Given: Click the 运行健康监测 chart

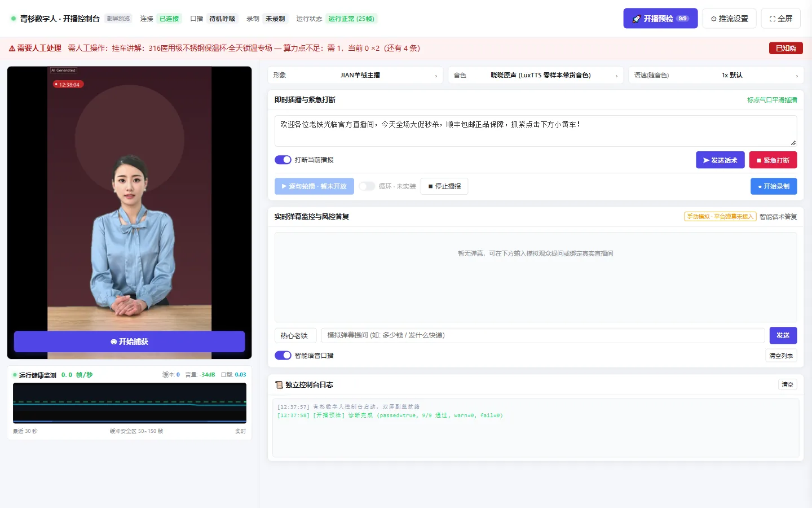Looking at the screenshot, I should [130, 403].
